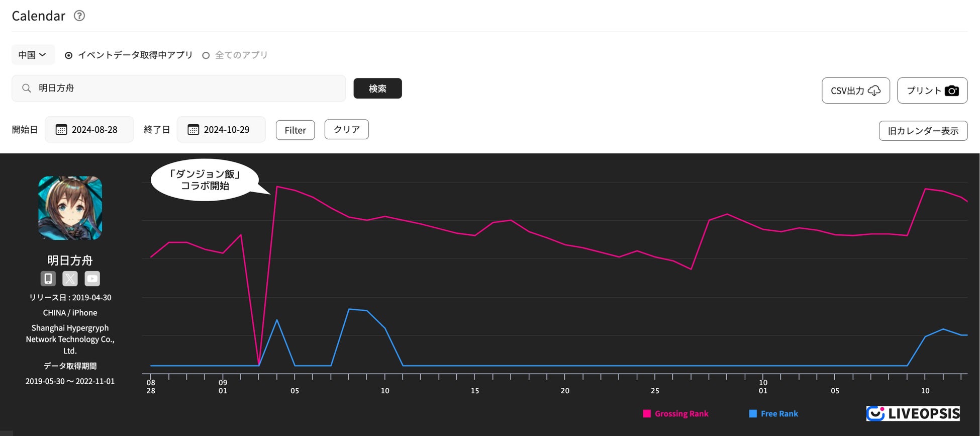Click the プリント button
This screenshot has width=980, height=436.
932,91
